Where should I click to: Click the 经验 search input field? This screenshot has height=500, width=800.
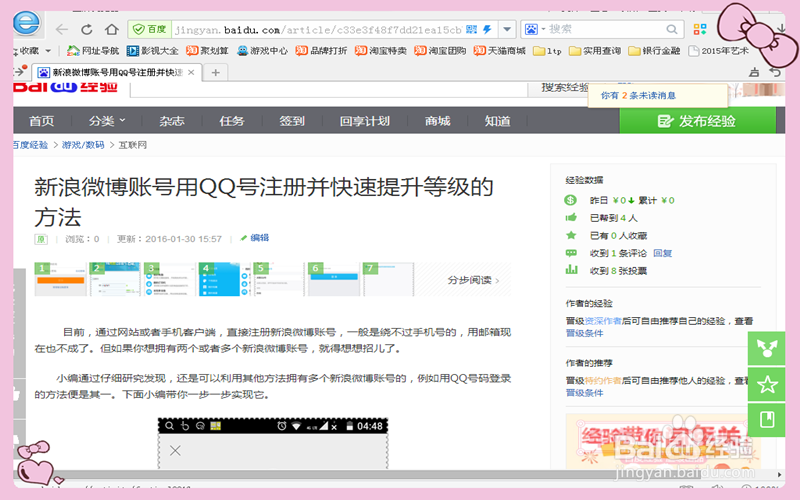(x=329, y=89)
